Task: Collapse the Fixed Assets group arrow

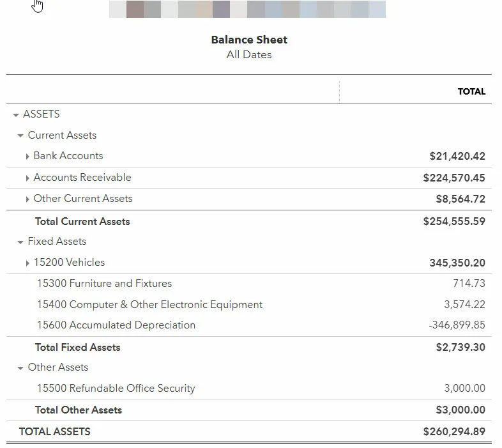Action: [x=20, y=242]
